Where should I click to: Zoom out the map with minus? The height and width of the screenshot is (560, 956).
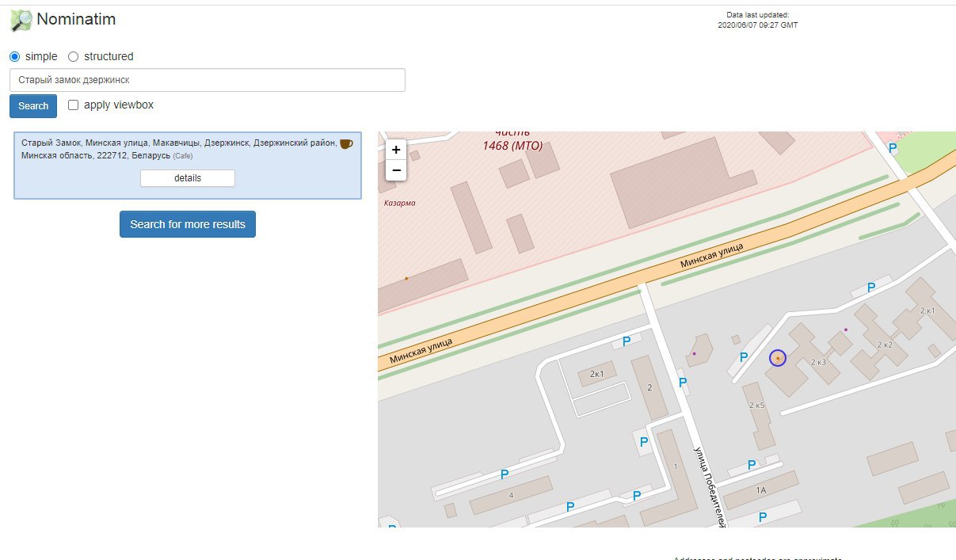[x=396, y=170]
